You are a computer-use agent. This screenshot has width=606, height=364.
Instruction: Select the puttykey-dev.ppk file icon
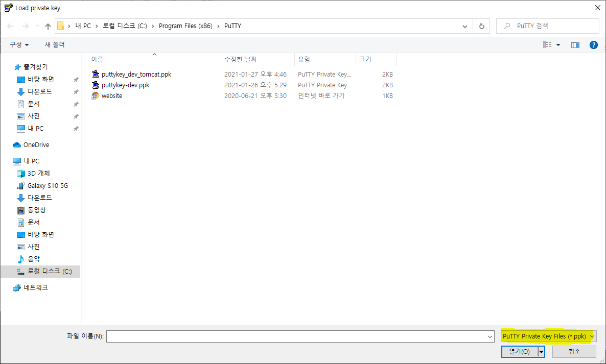point(96,85)
